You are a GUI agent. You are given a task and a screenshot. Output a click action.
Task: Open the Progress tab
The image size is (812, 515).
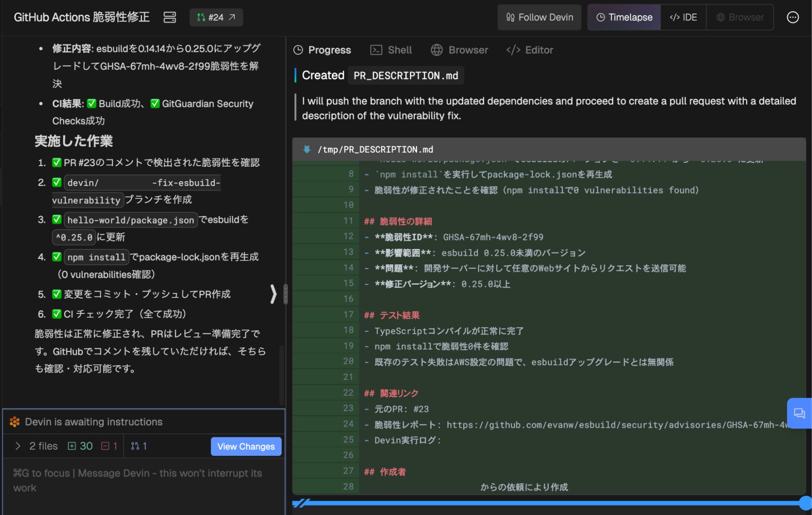pos(322,50)
